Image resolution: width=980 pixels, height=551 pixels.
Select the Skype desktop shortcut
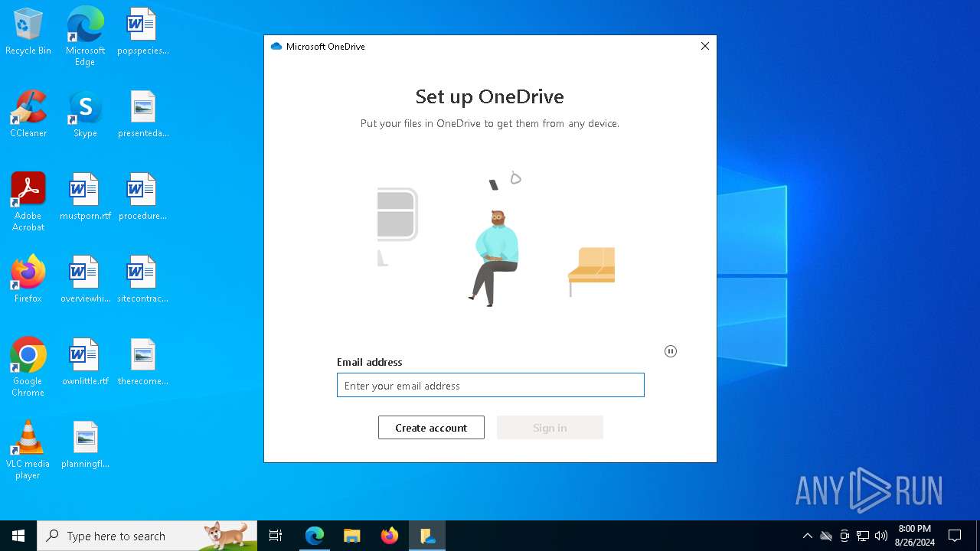[x=85, y=115]
